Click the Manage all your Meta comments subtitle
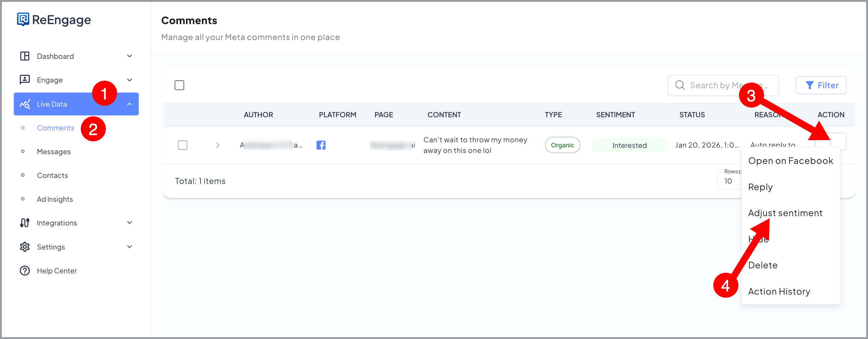 pyautogui.click(x=251, y=37)
